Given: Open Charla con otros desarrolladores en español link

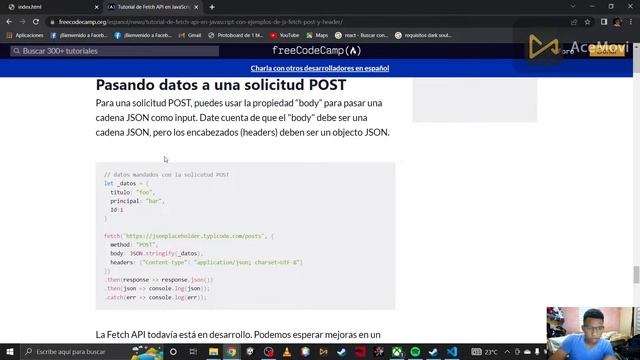Looking at the screenshot, I should pos(320,68).
